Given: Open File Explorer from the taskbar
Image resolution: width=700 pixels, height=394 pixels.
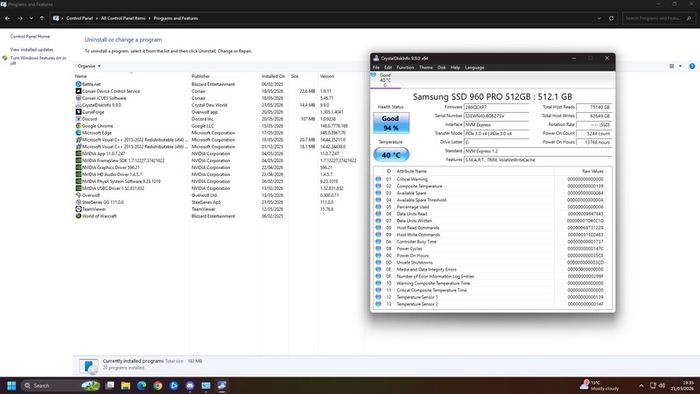Looking at the screenshot, I should click(x=125, y=386).
